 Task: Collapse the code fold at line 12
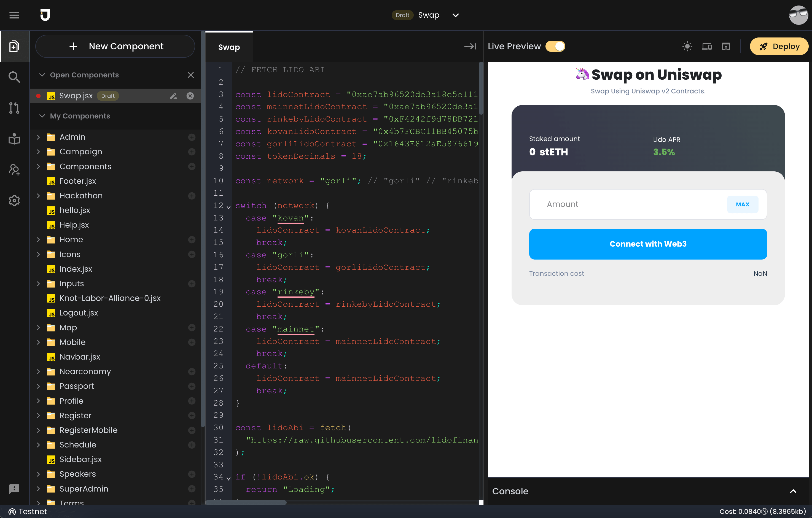click(228, 207)
